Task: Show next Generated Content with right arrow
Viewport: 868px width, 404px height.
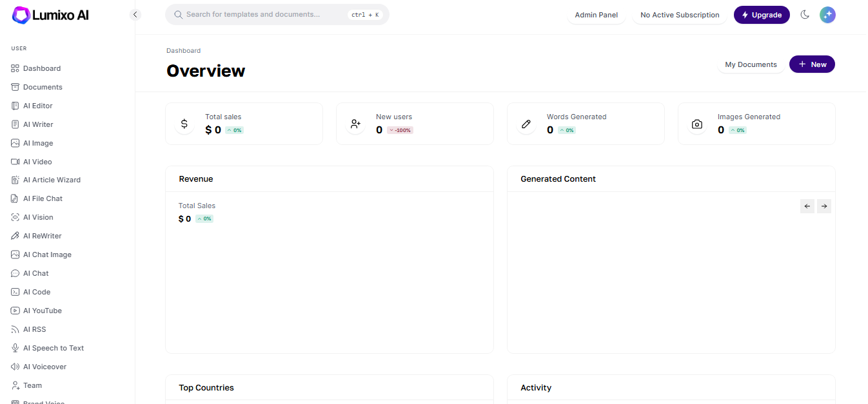Action: [824, 206]
